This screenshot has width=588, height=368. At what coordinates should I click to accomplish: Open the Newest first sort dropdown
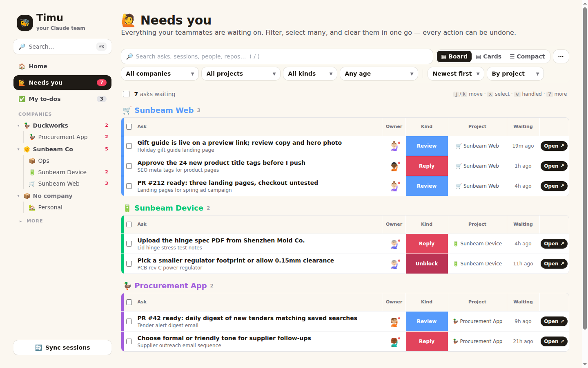[x=456, y=74]
